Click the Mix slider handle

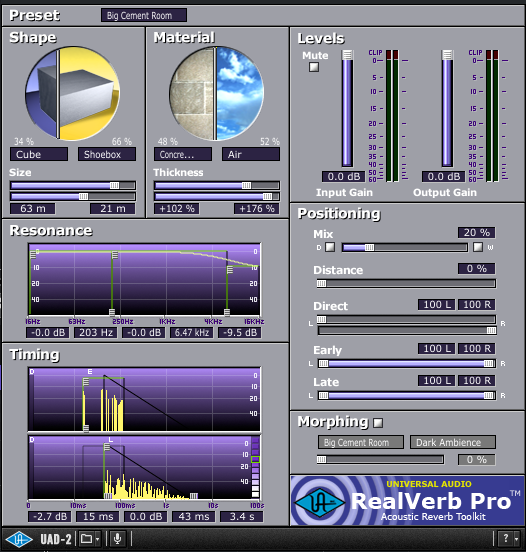(x=369, y=247)
